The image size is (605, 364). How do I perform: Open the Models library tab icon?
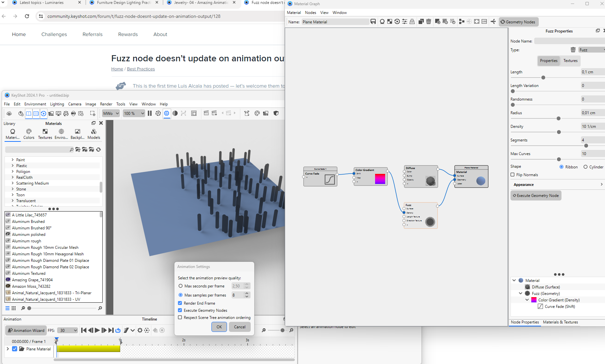[x=94, y=131]
